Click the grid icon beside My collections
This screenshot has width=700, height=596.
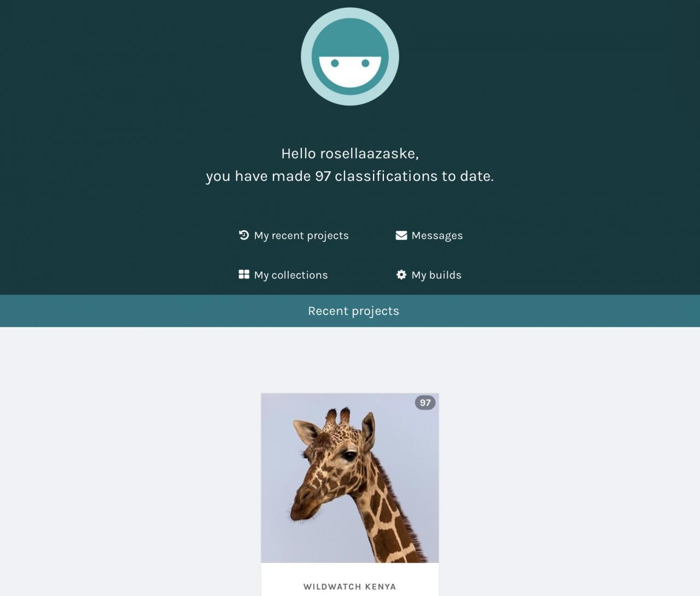(244, 274)
